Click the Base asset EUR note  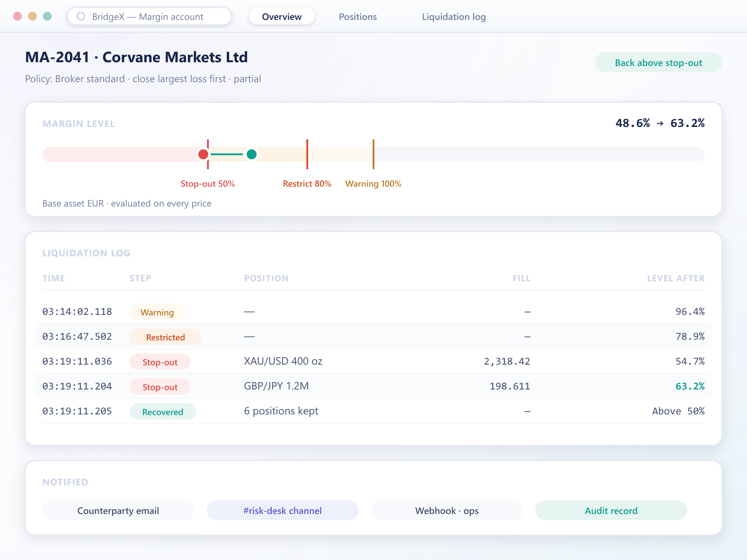[127, 204]
